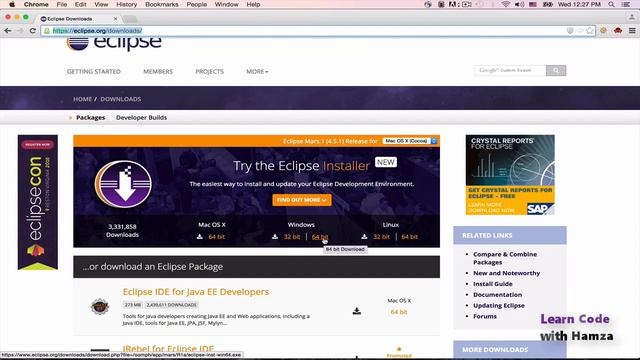Open the Window menu
This screenshot has height=360, width=640.
click(227, 4)
